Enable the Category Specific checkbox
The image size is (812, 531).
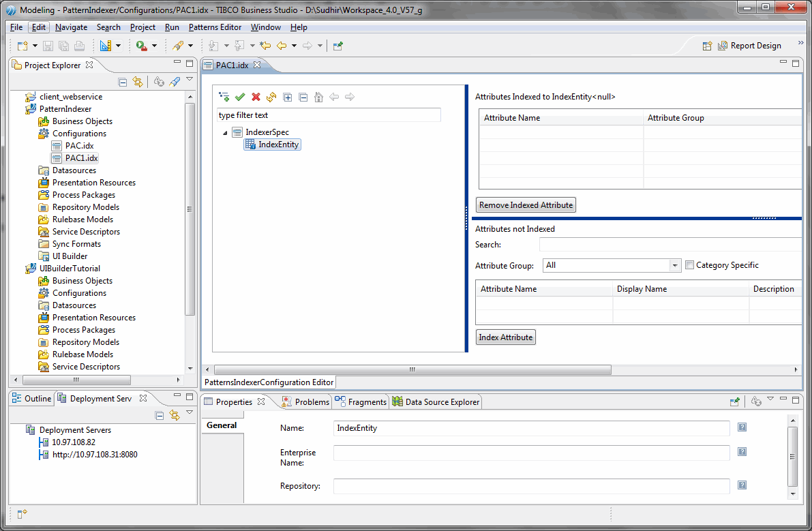click(x=689, y=265)
